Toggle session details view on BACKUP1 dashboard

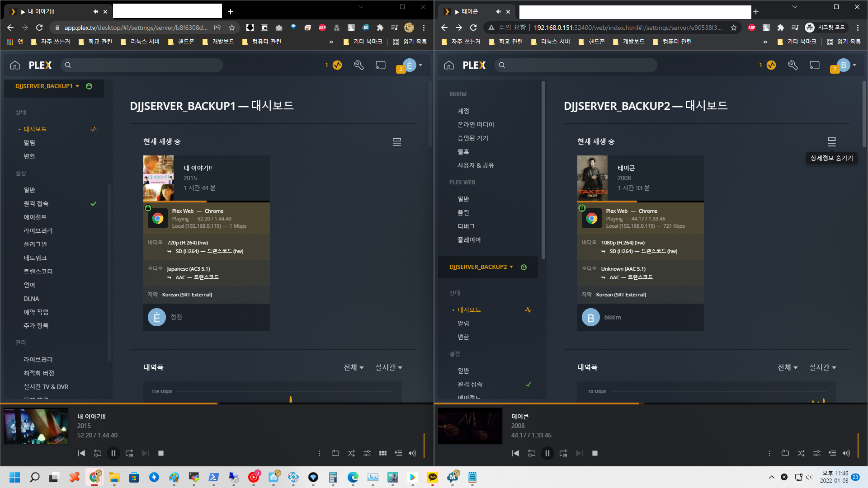coord(397,142)
